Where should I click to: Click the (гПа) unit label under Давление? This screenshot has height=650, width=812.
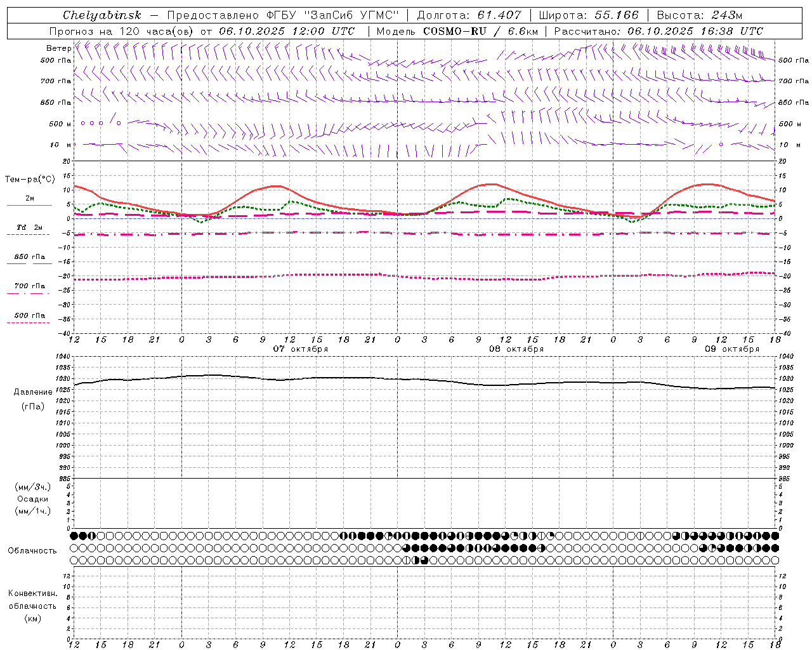tap(33, 407)
